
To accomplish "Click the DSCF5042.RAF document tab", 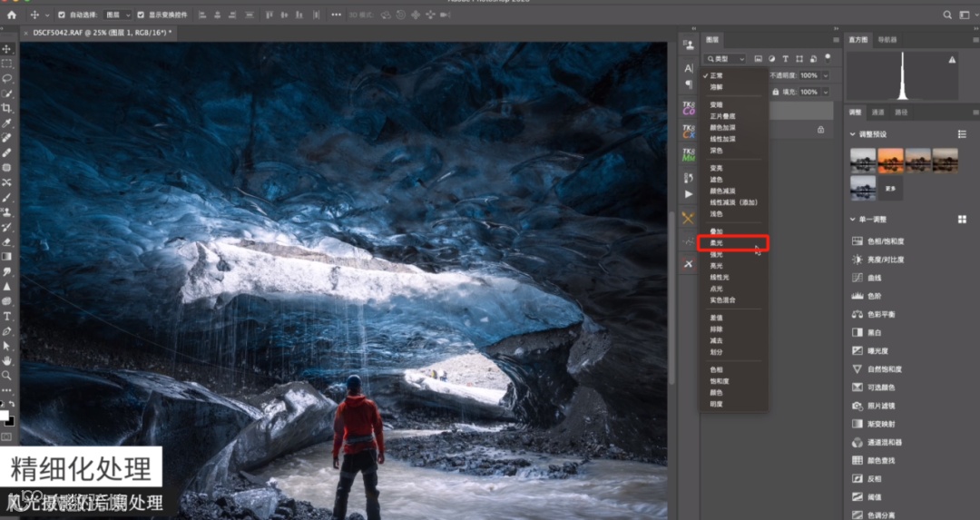I will pyautogui.click(x=103, y=33).
